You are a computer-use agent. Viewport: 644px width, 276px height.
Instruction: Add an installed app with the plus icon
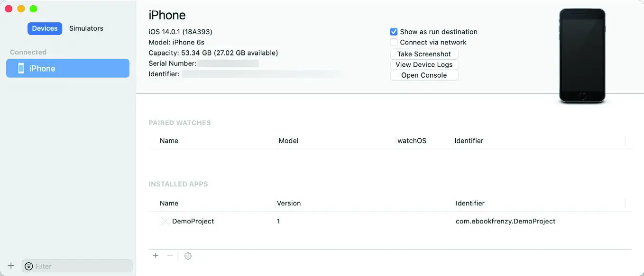[x=155, y=256]
